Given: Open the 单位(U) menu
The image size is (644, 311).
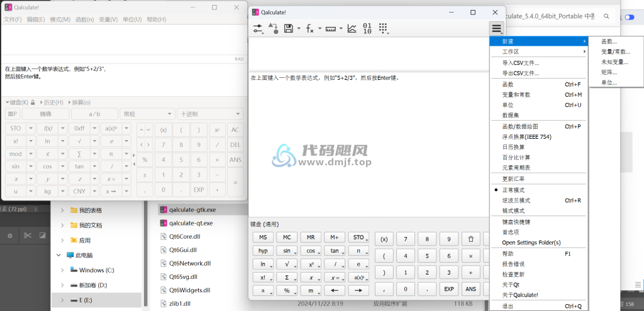Looking at the screenshot, I should [132, 19].
